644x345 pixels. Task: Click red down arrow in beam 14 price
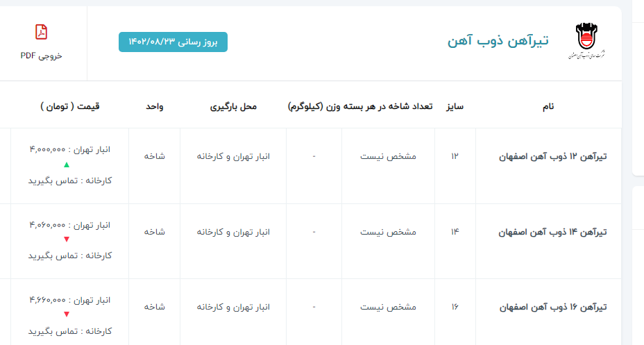(x=67, y=240)
